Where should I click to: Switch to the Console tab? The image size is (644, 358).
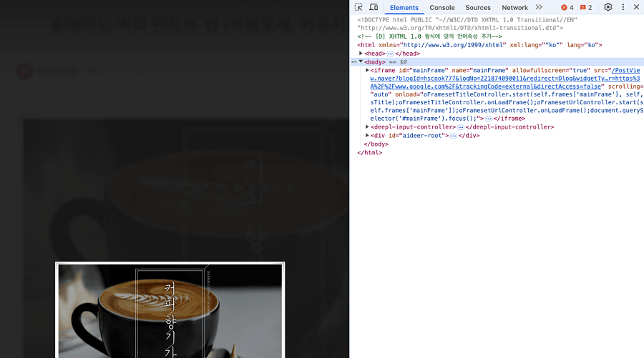click(x=442, y=8)
